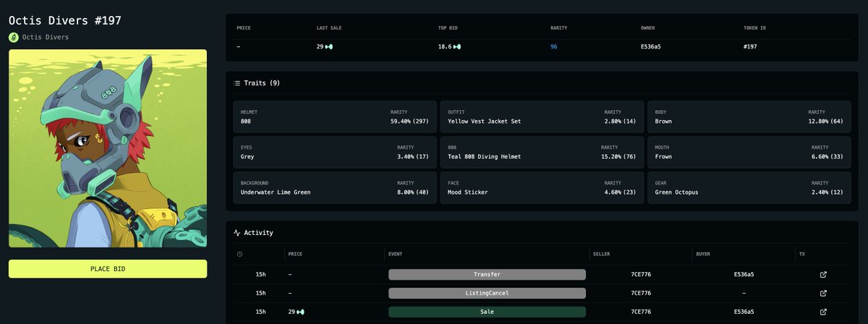
Task: Open external link icon in ListingCancel row
Action: [823, 294]
